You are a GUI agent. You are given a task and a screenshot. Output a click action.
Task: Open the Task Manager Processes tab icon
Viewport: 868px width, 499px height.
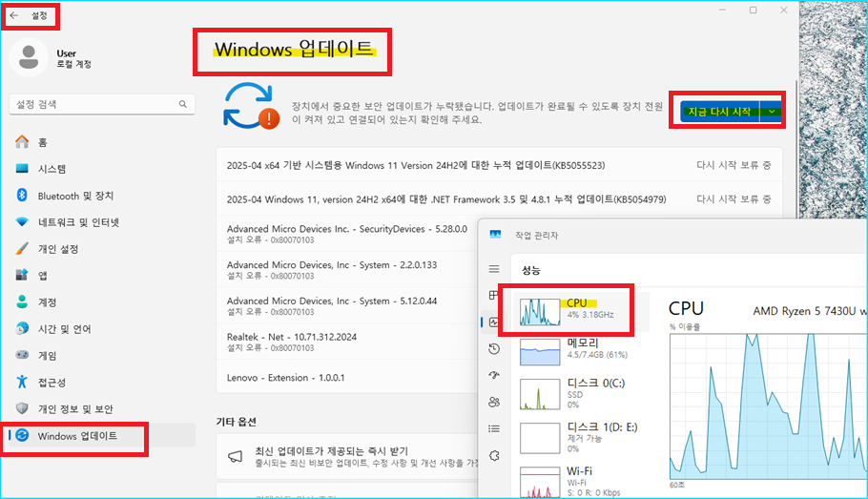(494, 295)
